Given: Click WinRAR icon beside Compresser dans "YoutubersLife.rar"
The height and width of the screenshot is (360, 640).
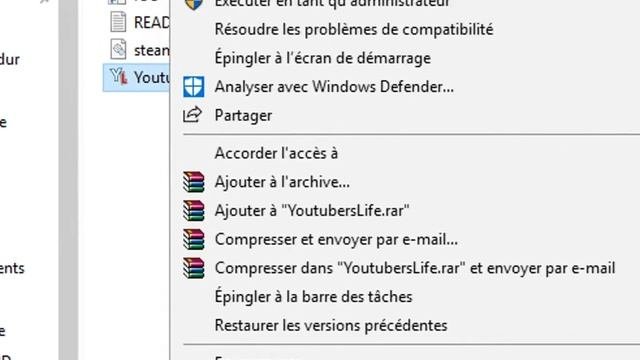Looking at the screenshot, I should tap(193, 268).
